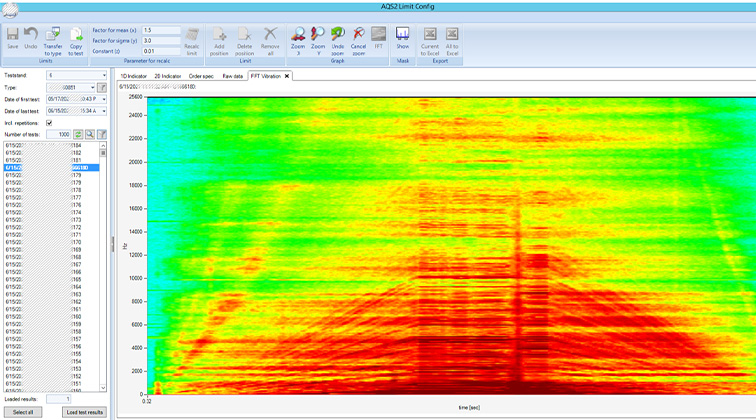The height and width of the screenshot is (420, 756).
Task: Select test row ending in 155
Action: click(x=52, y=354)
